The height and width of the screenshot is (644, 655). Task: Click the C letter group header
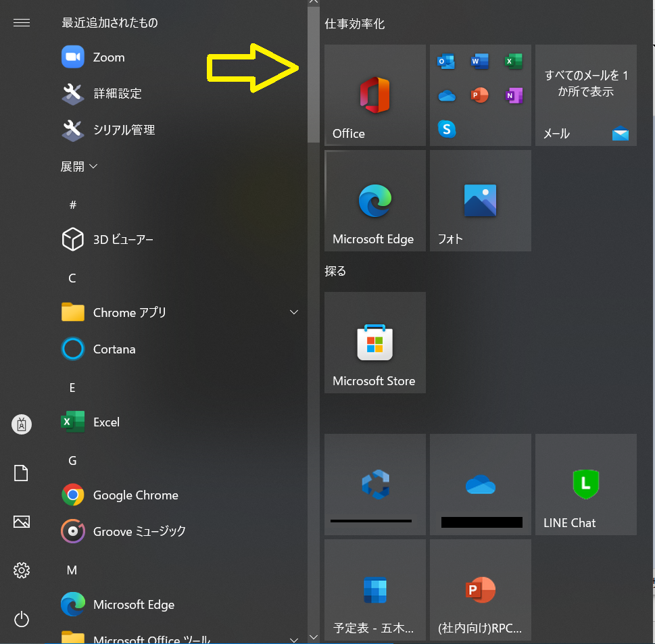pyautogui.click(x=72, y=278)
